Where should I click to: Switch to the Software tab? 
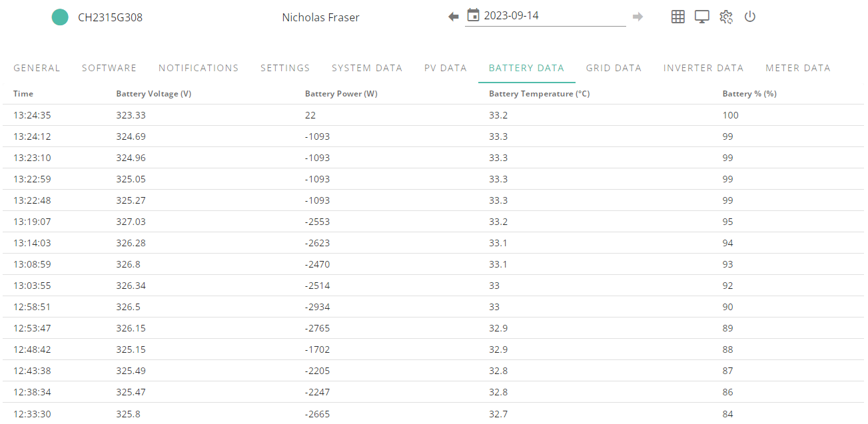pyautogui.click(x=109, y=68)
